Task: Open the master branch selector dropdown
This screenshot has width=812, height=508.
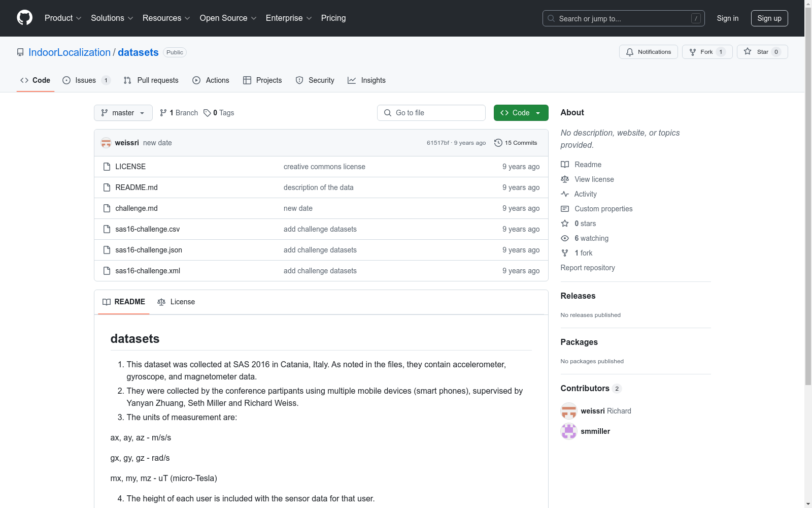Action: coord(123,113)
